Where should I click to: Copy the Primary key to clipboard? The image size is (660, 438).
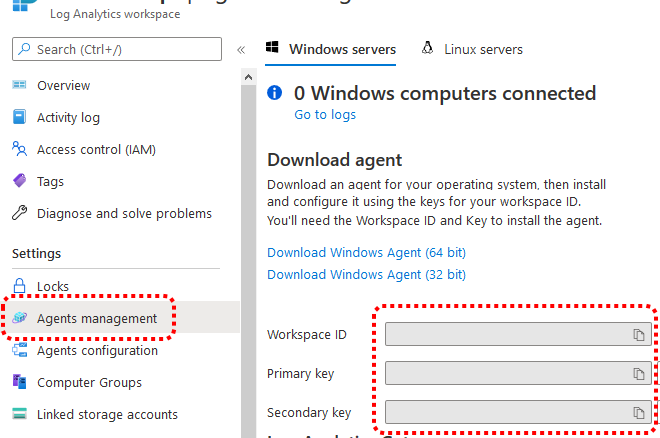[x=639, y=373]
